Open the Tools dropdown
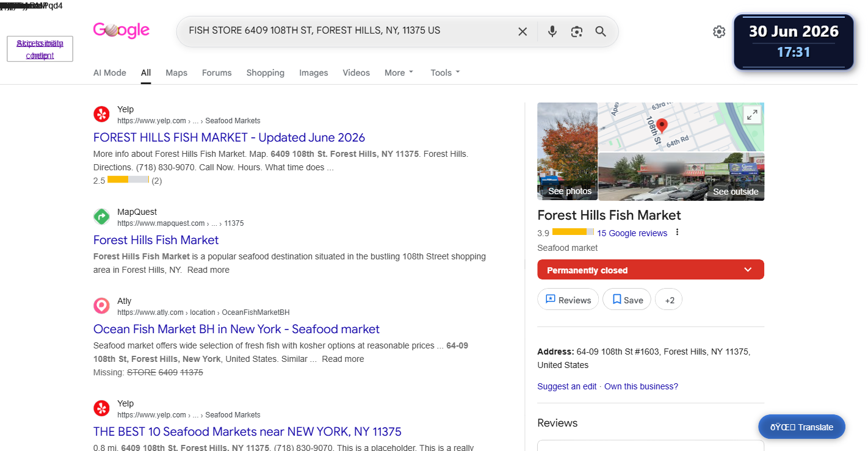This screenshot has width=868, height=451. (x=445, y=73)
